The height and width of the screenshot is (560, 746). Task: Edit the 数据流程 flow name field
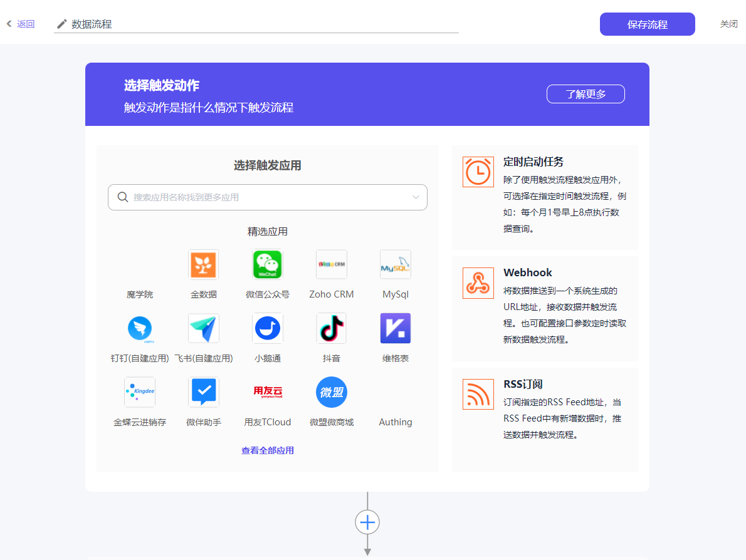[x=256, y=24]
